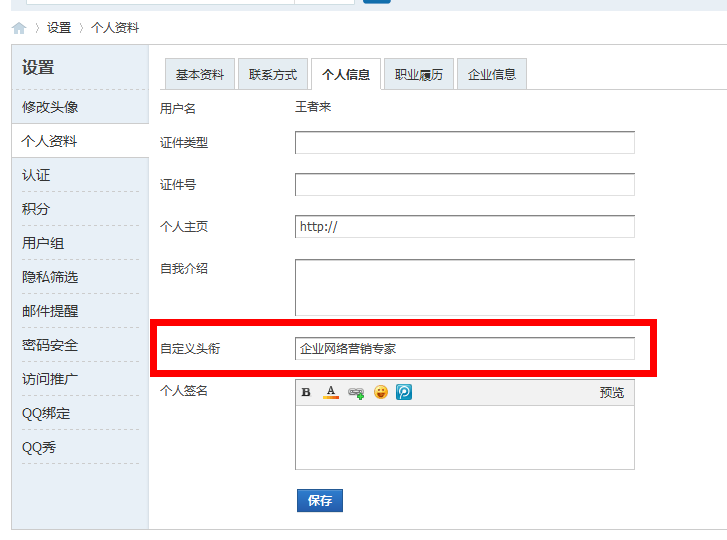
Task: Click 预览 in the signature toolbar
Action: 612,393
